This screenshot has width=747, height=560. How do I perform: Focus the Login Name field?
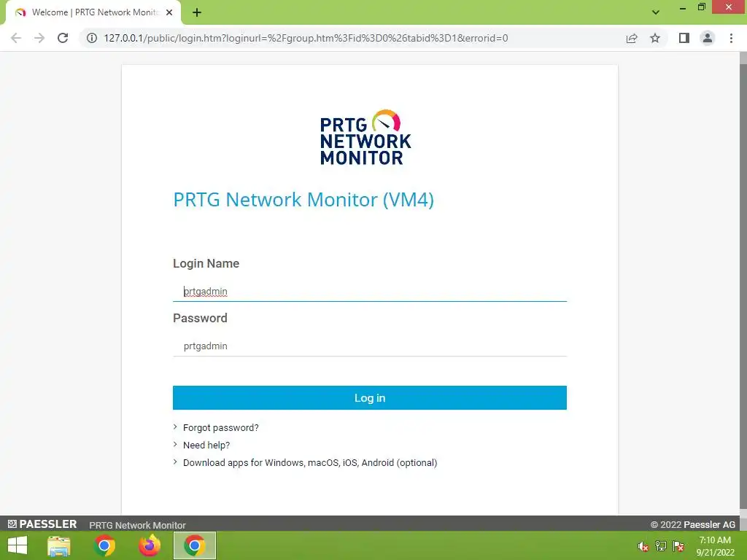click(x=370, y=291)
